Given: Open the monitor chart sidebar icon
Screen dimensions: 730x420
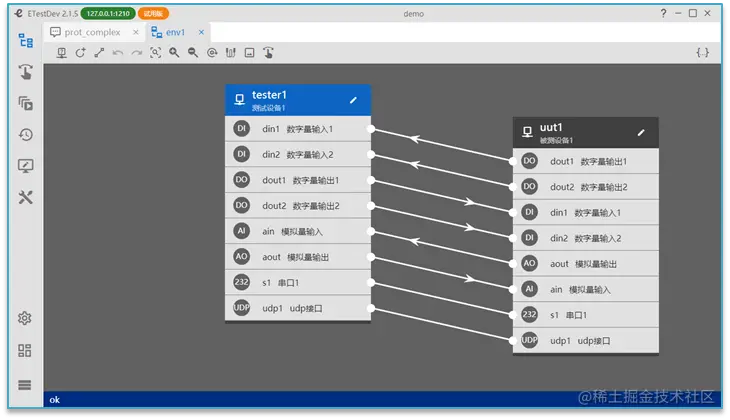Looking at the screenshot, I should 26,166.
